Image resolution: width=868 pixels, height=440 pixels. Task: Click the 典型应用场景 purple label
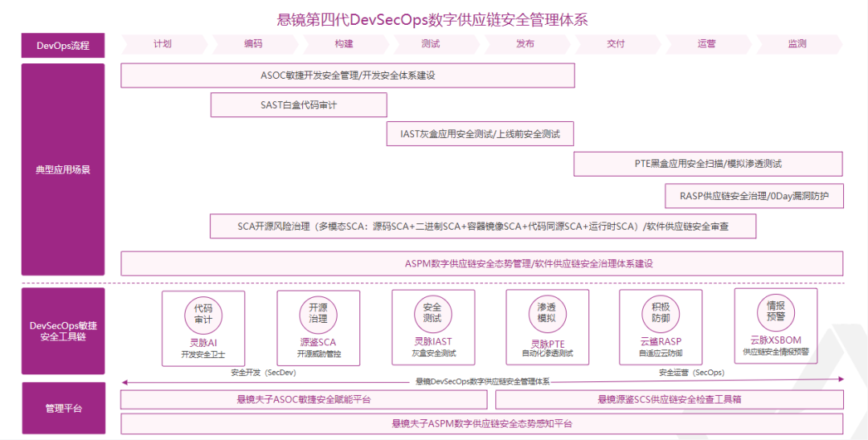click(x=63, y=169)
